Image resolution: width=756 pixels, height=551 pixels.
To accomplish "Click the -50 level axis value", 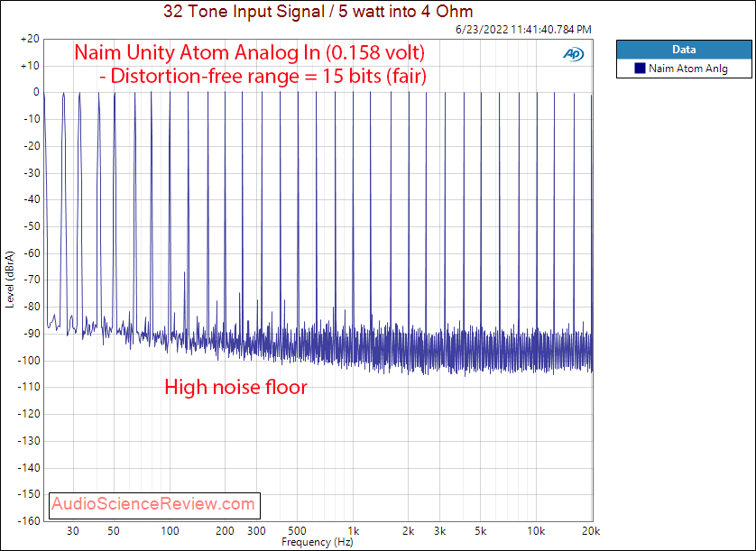I will (30, 226).
